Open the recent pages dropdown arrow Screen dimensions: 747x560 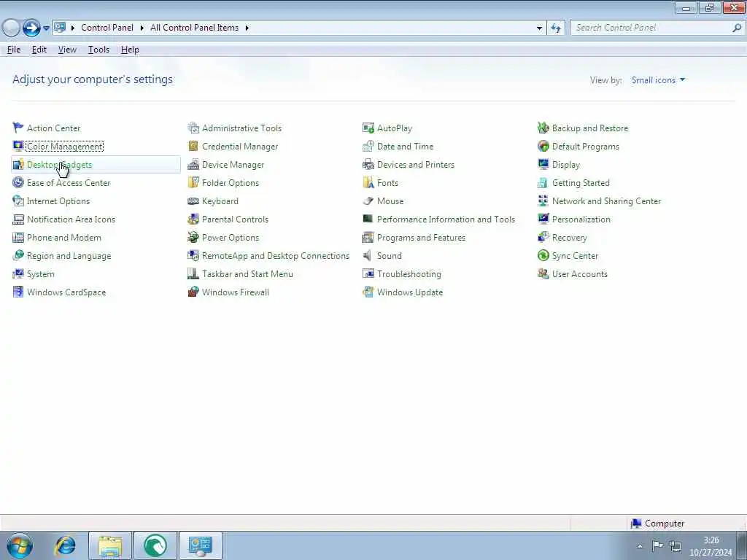point(46,28)
